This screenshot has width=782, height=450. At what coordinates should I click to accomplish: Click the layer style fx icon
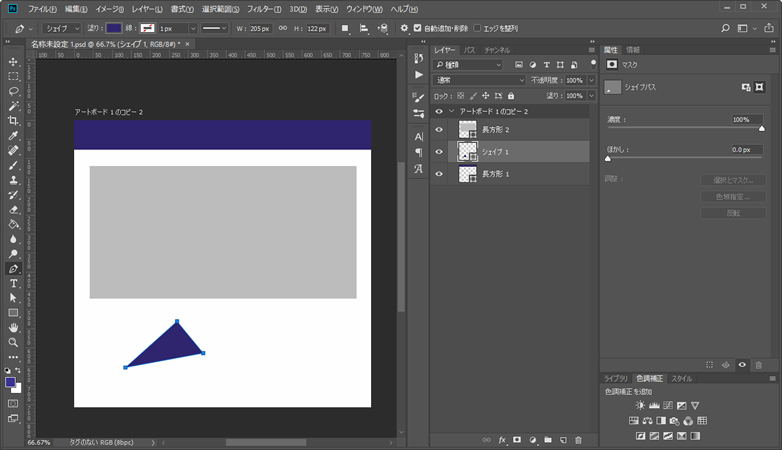(x=502, y=440)
